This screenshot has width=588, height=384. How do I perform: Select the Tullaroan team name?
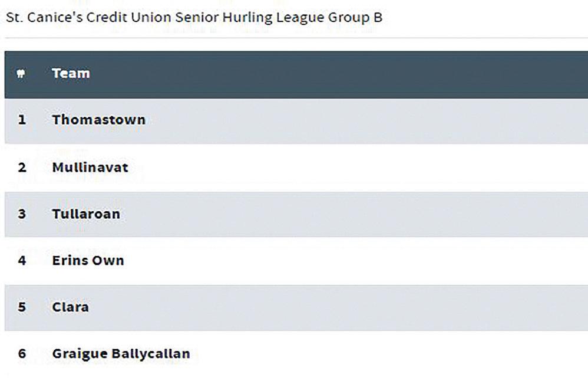pyautogui.click(x=86, y=214)
